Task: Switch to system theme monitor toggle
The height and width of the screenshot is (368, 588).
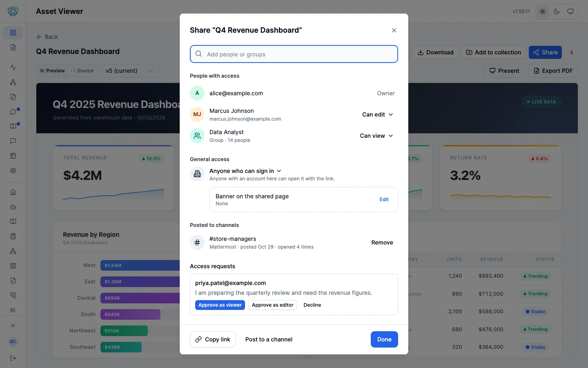Action: coord(570,11)
